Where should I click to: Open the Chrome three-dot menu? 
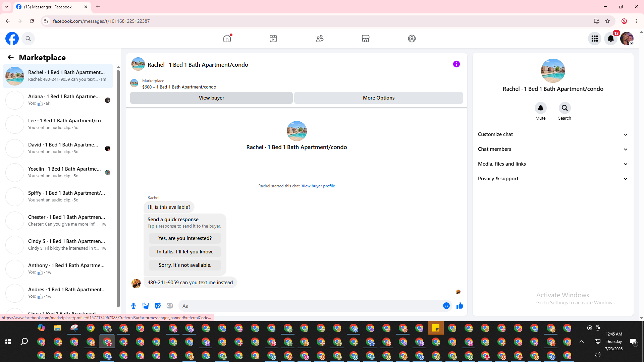tap(636, 21)
